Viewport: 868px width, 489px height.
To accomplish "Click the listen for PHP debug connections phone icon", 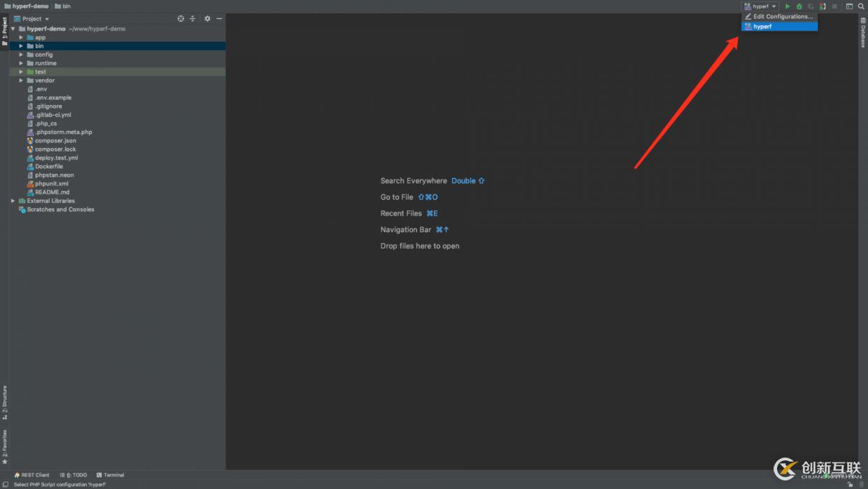I will point(822,6).
